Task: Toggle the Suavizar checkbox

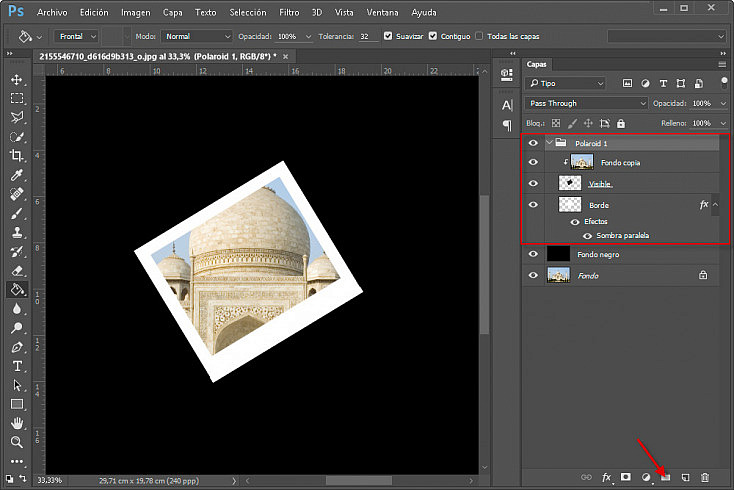Action: click(x=388, y=36)
